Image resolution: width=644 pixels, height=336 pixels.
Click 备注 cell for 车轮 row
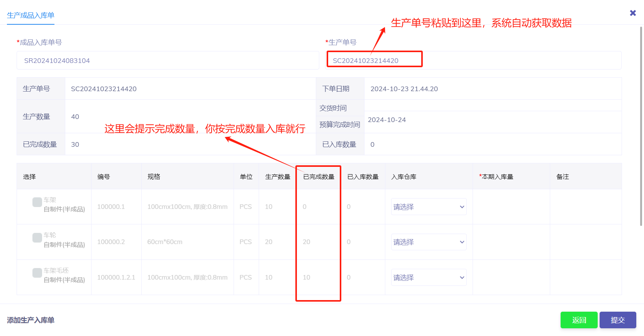[585, 242]
